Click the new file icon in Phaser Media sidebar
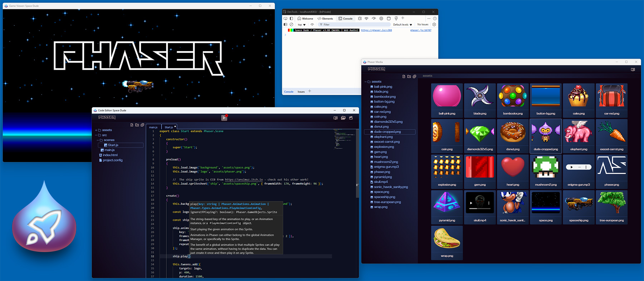The width and height of the screenshot is (644, 281). pyautogui.click(x=404, y=77)
